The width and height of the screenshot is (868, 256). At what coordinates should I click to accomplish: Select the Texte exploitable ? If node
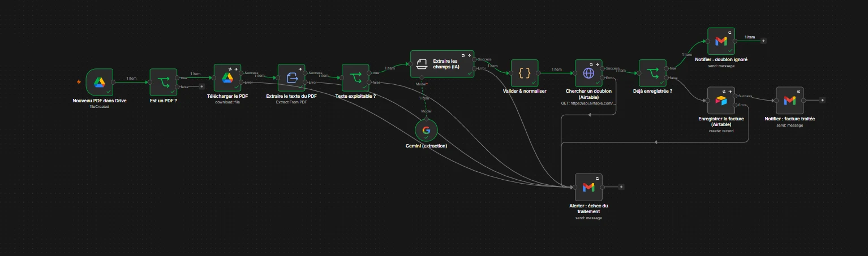point(355,77)
